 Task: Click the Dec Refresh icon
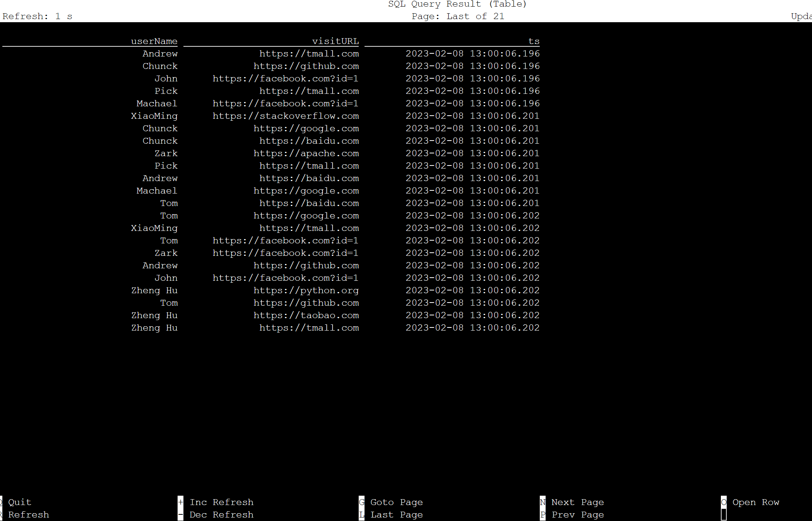click(179, 514)
